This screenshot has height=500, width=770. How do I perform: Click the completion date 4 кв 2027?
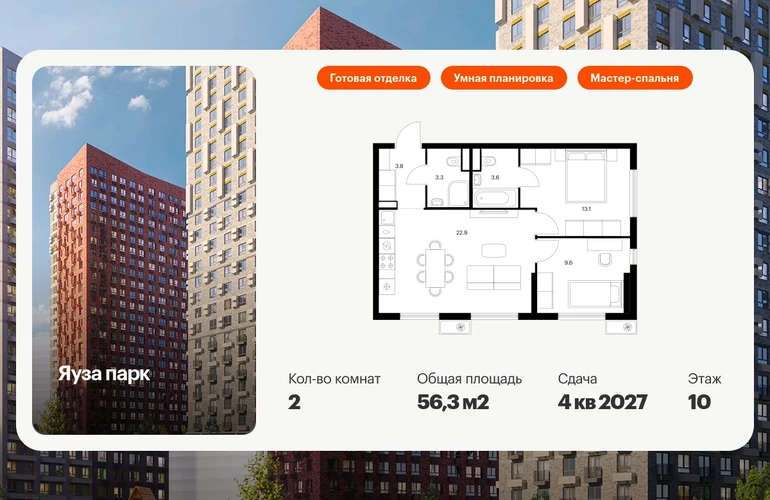point(602,403)
